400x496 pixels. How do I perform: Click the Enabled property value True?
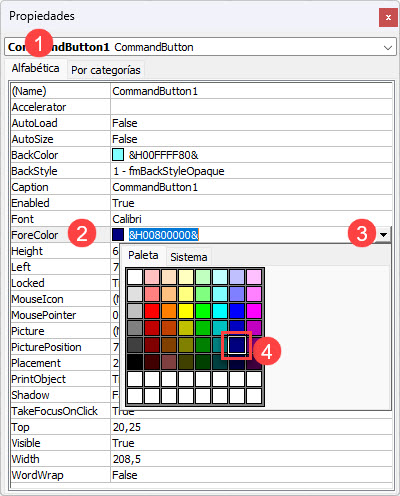123,203
